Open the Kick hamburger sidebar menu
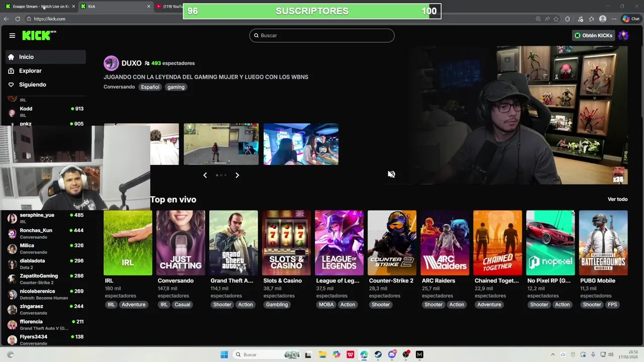Image resolution: width=644 pixels, height=362 pixels. click(x=12, y=35)
